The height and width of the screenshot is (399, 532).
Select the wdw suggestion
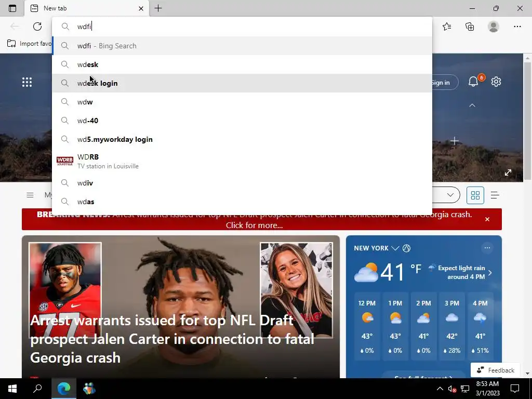[242, 102]
